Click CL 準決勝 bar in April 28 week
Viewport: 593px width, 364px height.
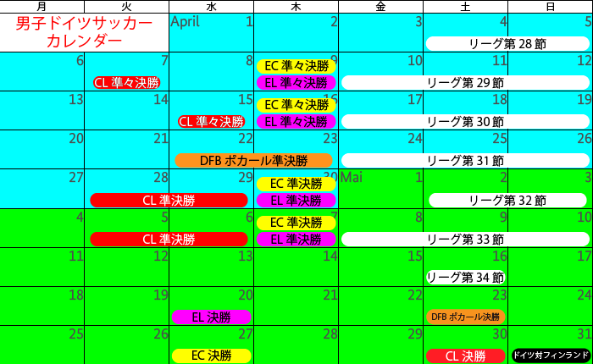click(169, 200)
